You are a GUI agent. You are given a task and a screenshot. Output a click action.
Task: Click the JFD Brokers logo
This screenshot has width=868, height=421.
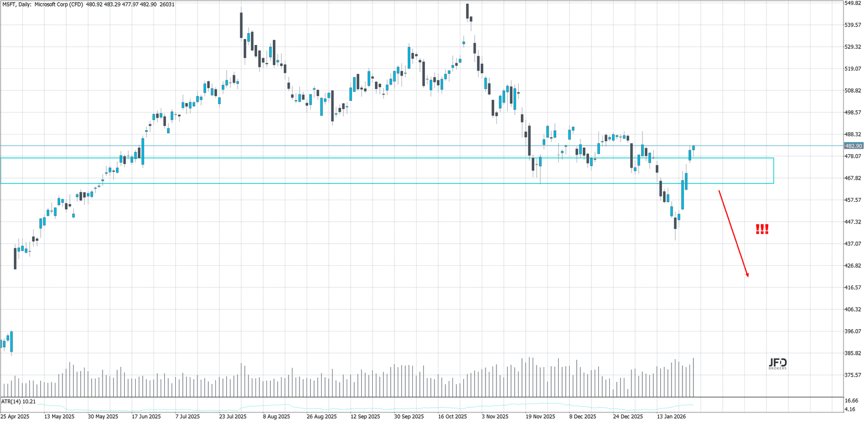[x=777, y=363]
